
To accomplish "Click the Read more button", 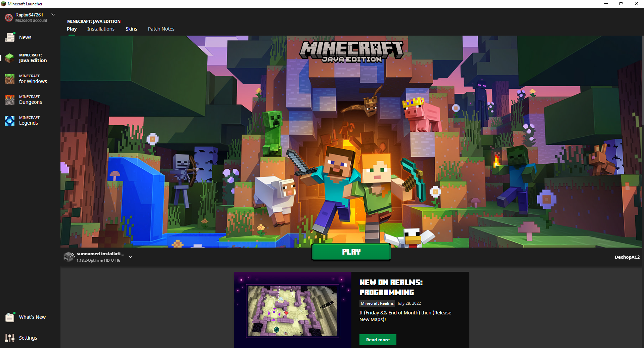I will pyautogui.click(x=378, y=340).
